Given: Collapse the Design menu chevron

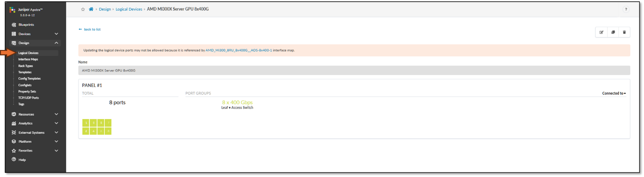Looking at the screenshot, I should coord(56,43).
